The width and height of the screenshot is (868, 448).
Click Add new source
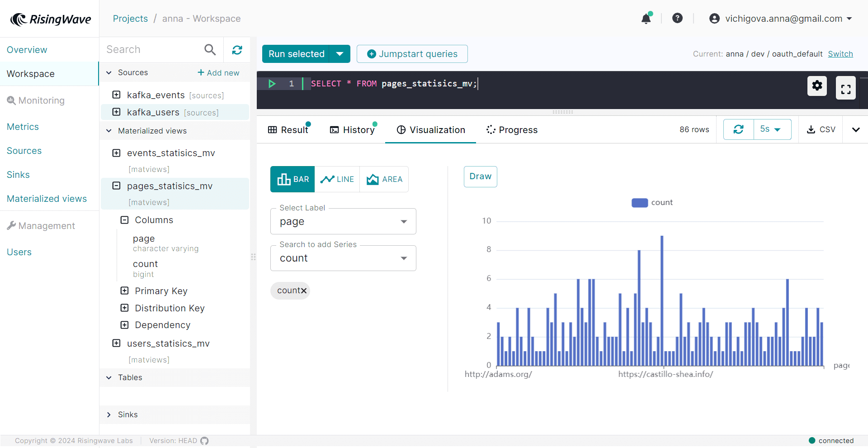click(x=218, y=73)
